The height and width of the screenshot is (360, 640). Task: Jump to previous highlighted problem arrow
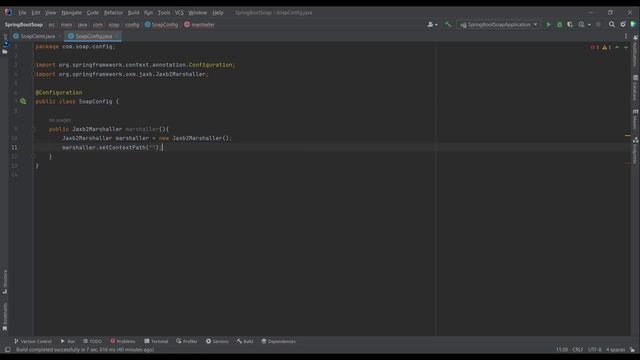coord(617,47)
